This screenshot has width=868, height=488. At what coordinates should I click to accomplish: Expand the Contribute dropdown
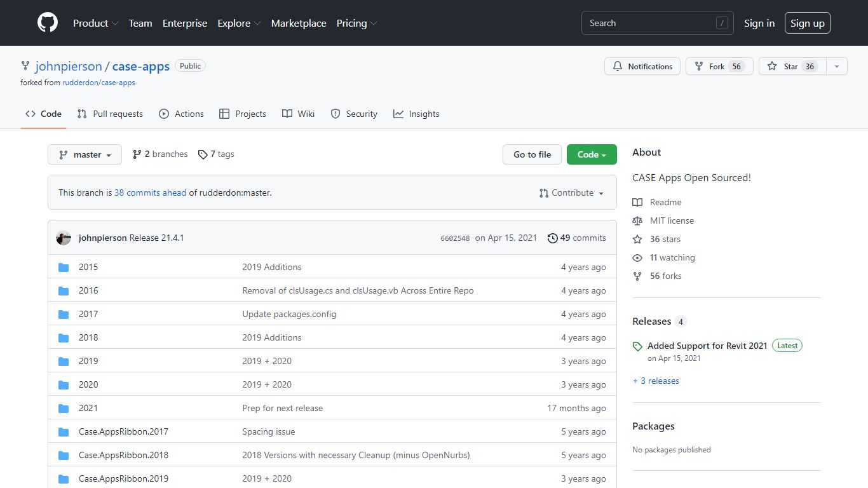tap(571, 193)
